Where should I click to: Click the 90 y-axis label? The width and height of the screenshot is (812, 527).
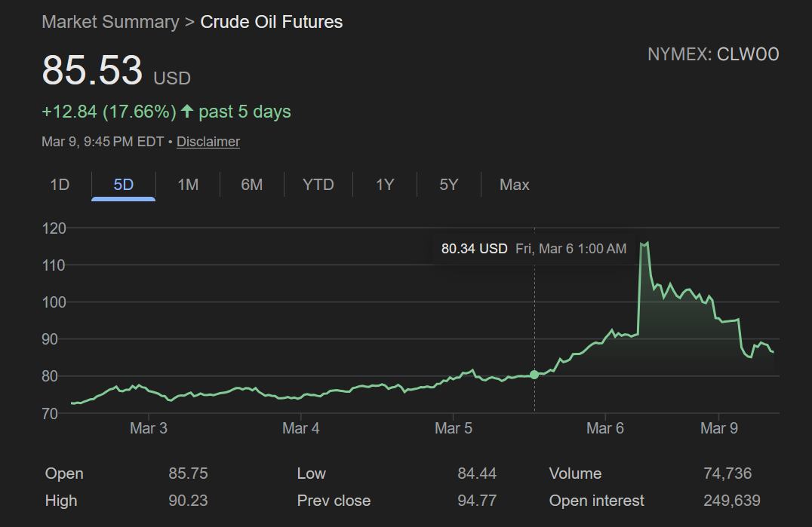50,339
